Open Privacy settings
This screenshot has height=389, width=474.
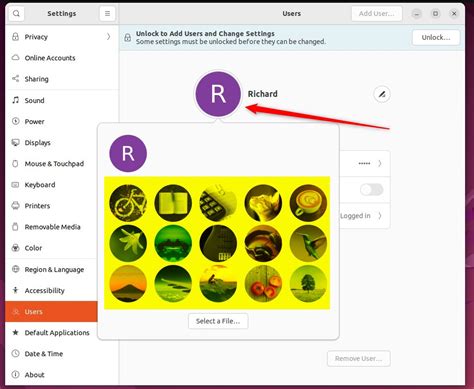(62, 37)
